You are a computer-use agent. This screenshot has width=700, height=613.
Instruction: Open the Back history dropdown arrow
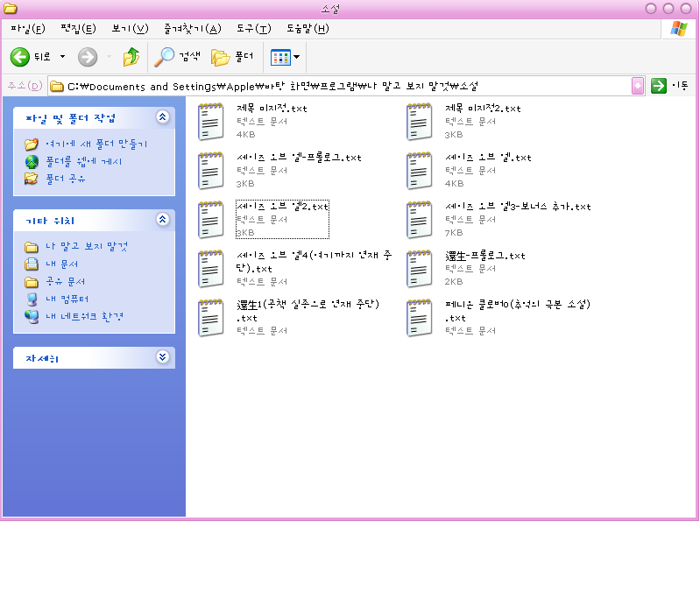pyautogui.click(x=62, y=57)
